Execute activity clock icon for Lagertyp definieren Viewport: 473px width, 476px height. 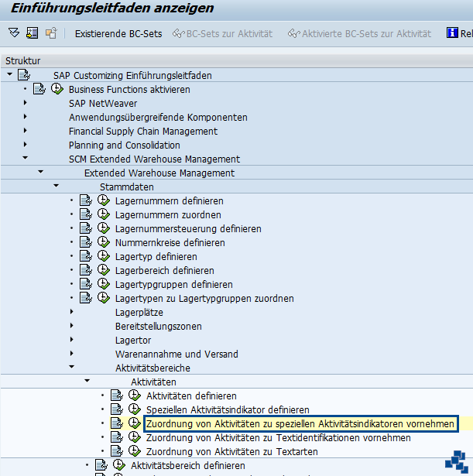(x=104, y=257)
